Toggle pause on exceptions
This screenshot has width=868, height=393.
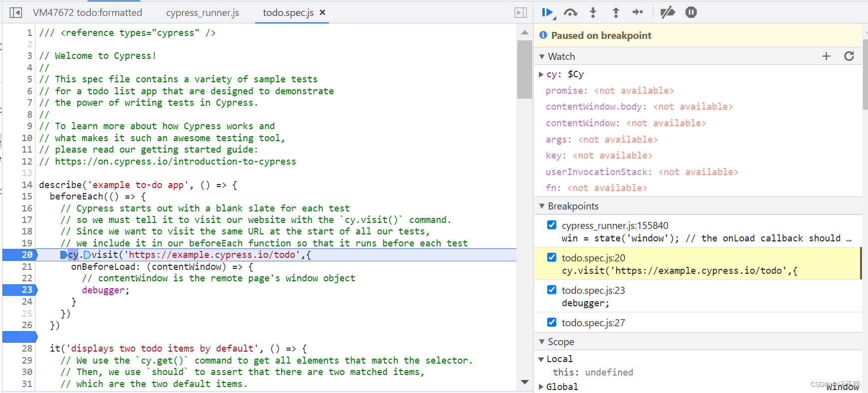(x=691, y=12)
